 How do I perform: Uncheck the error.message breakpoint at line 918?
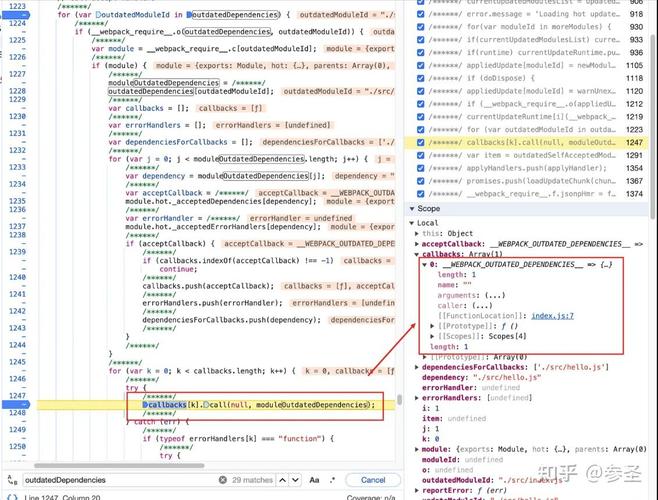pos(420,14)
